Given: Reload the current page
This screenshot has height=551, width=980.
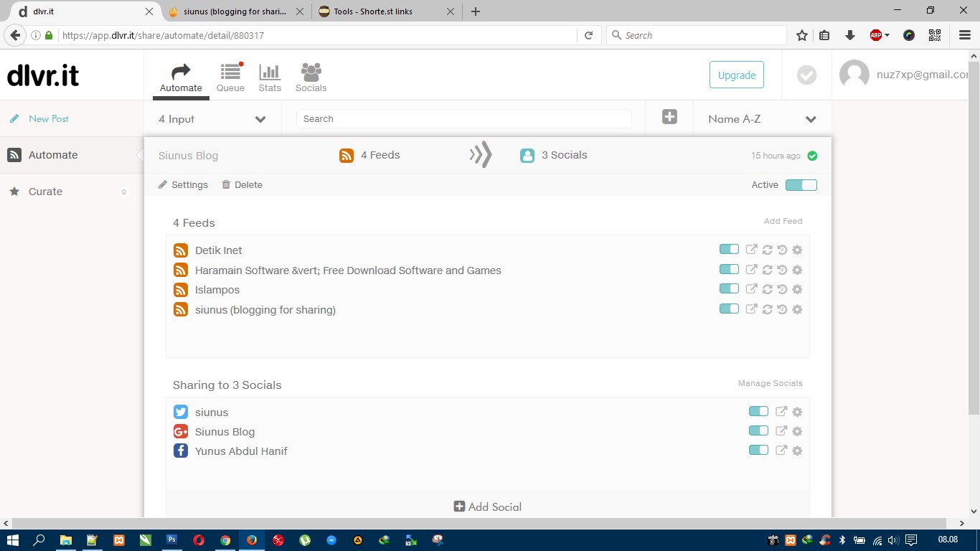Looking at the screenshot, I should point(589,35).
